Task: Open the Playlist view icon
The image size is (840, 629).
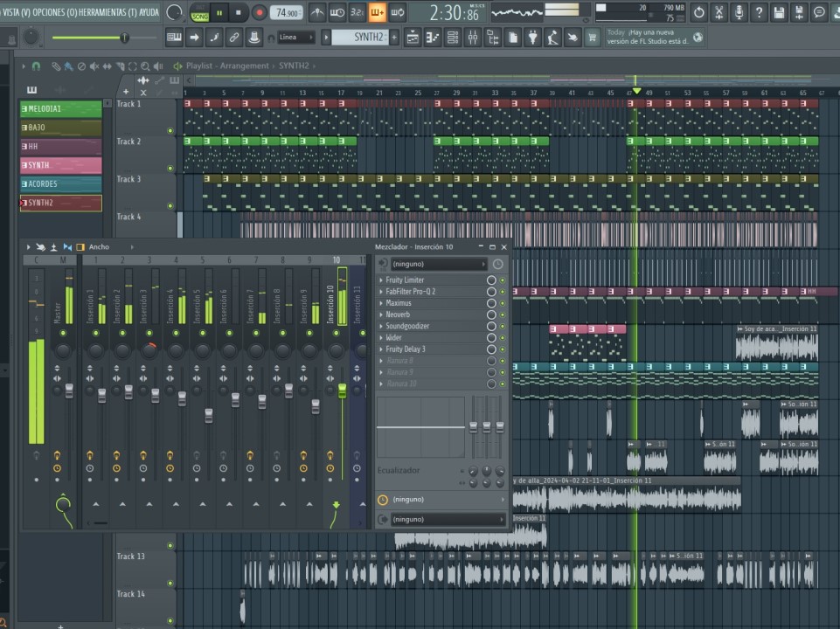Action: [413, 38]
